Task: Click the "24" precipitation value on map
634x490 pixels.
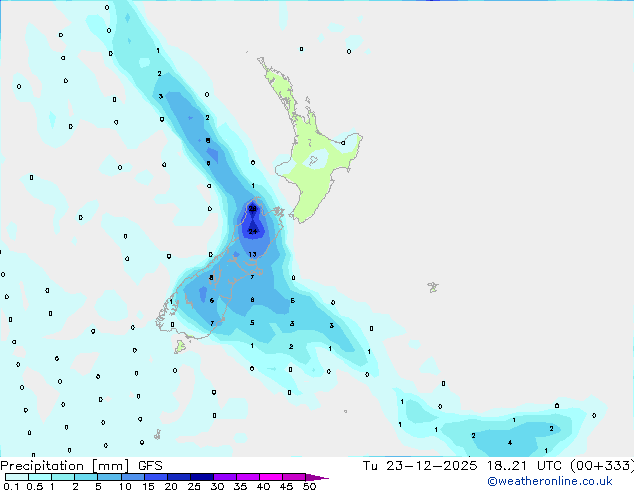Action: click(x=253, y=231)
